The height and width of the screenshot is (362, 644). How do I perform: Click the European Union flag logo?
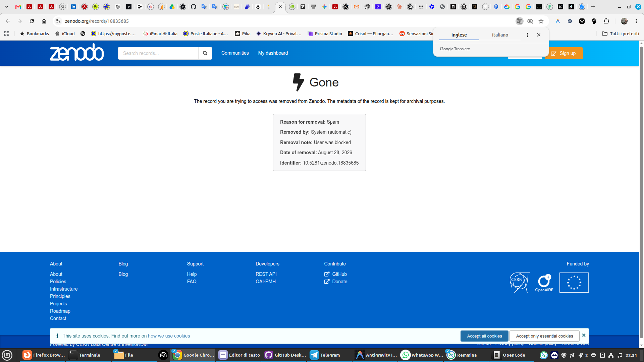point(574,283)
